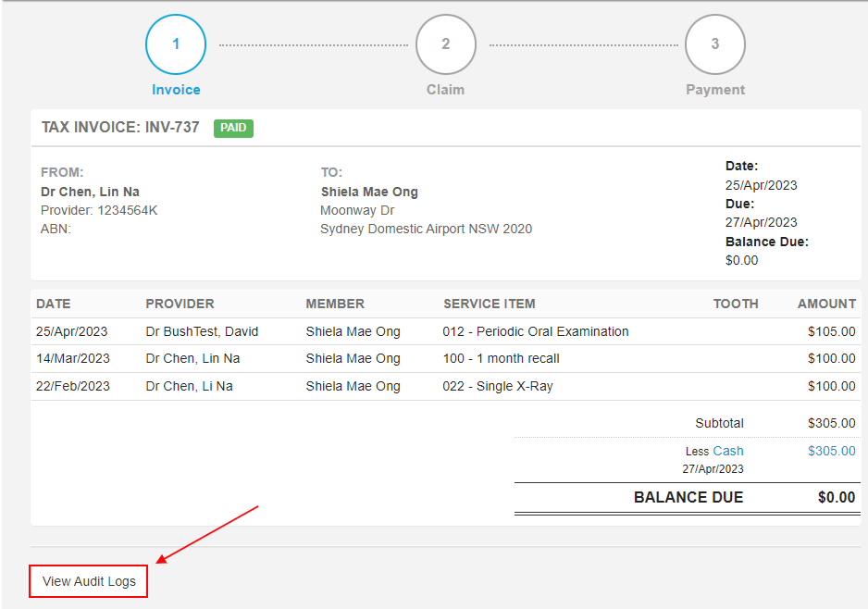Open the Payment step circle numbered 3
This screenshot has width=868, height=609.
pos(714,43)
